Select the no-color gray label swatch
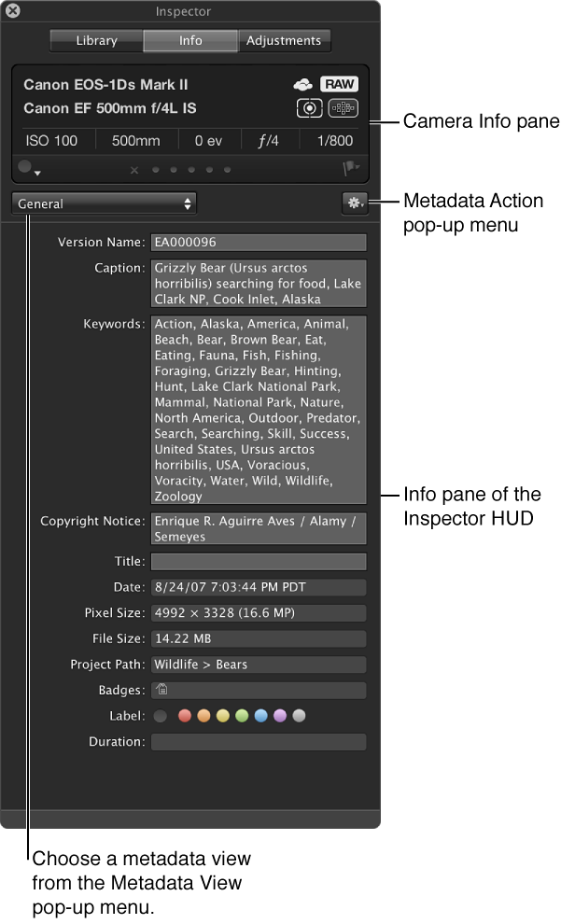575x924 pixels. point(161,716)
